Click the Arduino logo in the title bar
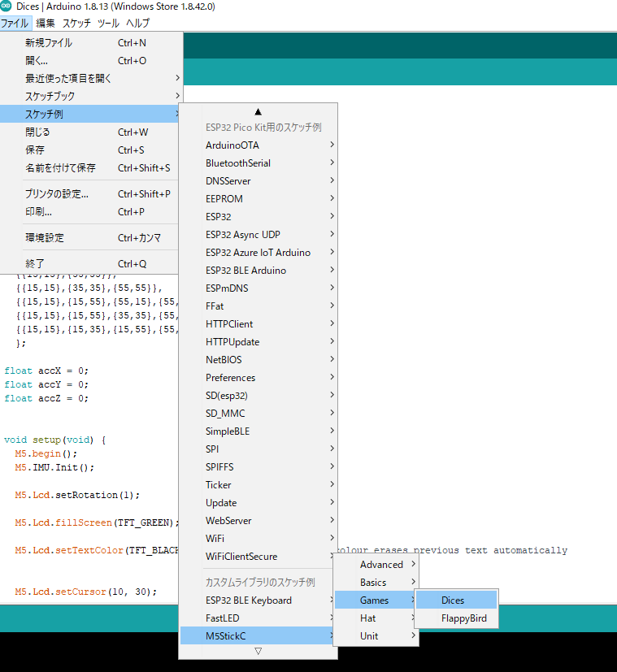Viewport: 617px width, 672px height. 6,6
